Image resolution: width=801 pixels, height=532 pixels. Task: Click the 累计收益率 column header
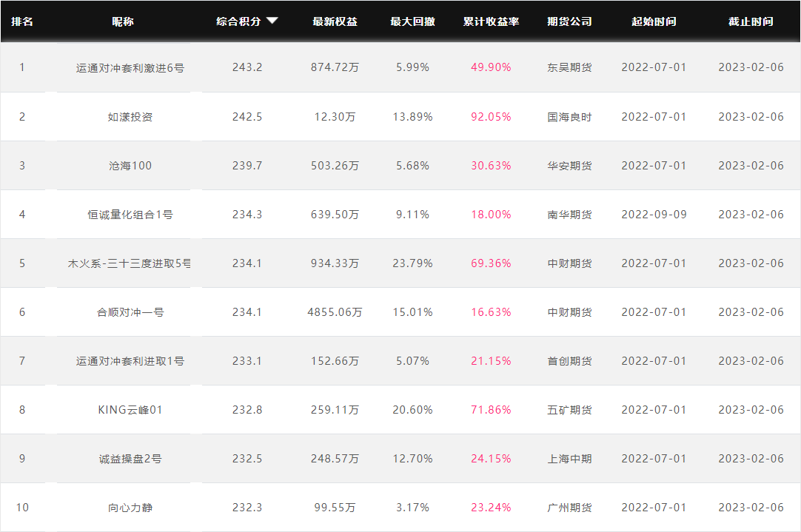click(491, 21)
